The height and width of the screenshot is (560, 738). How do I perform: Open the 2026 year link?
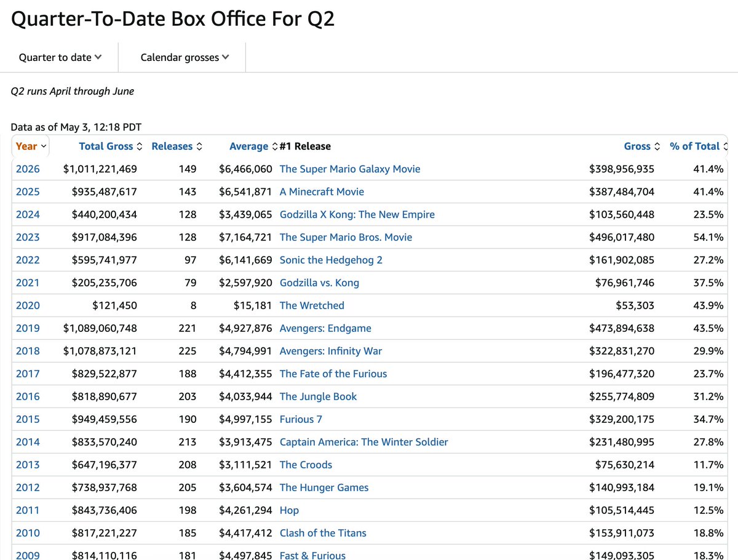pos(28,169)
